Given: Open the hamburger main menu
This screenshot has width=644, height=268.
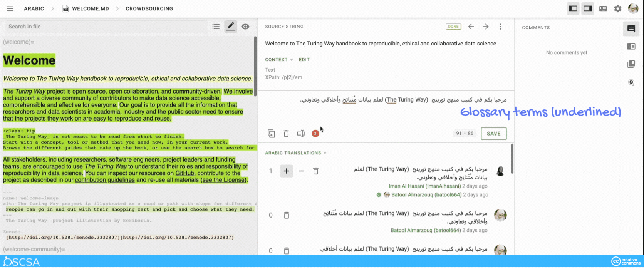Looking at the screenshot, I should (10, 8).
